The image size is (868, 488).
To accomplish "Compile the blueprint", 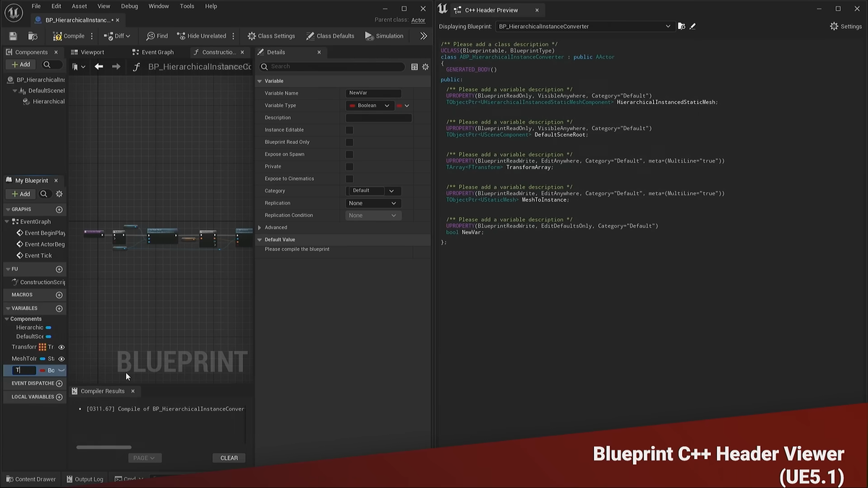I will click(68, 36).
